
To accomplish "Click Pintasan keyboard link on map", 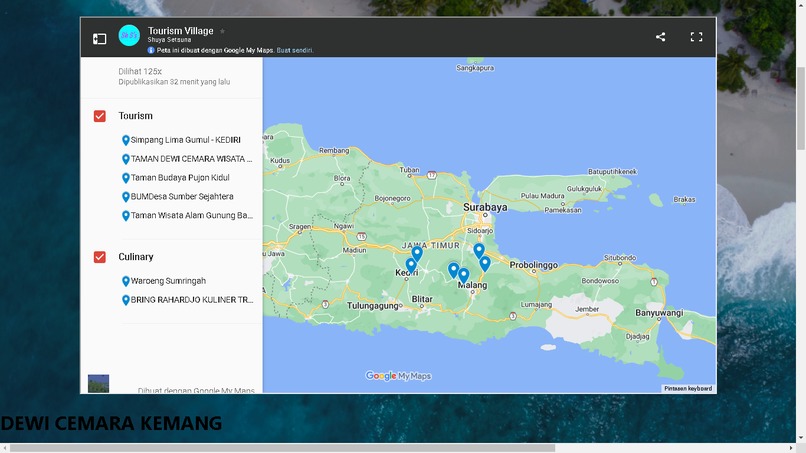I will 688,389.
